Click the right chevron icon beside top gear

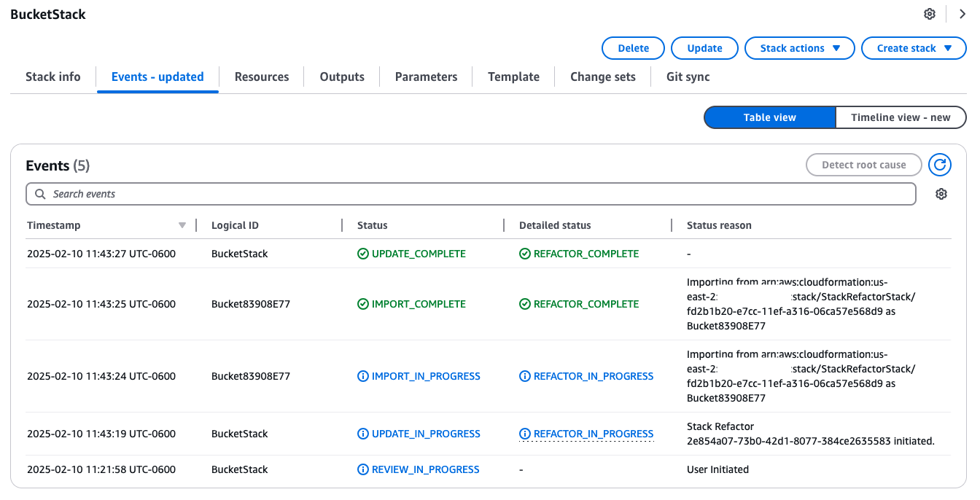[962, 15]
